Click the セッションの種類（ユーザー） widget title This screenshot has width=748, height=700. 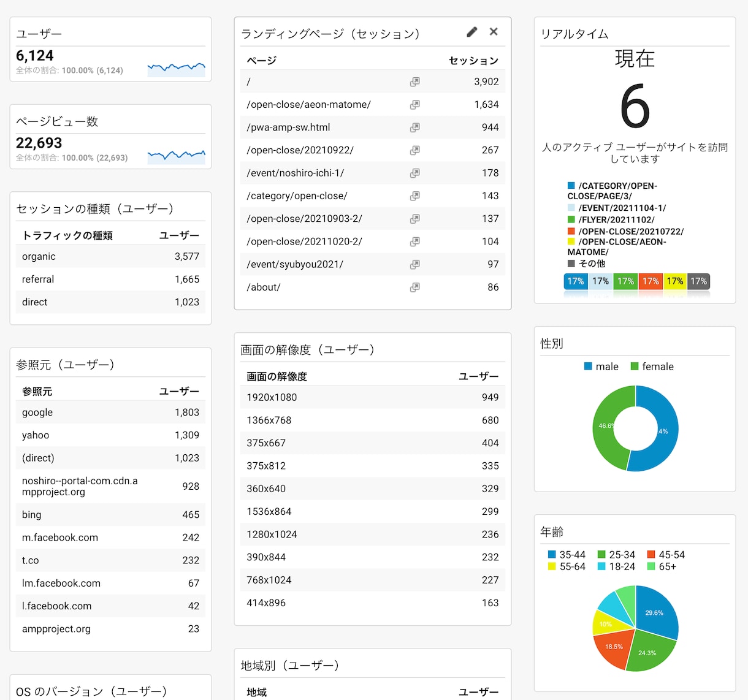(x=94, y=209)
